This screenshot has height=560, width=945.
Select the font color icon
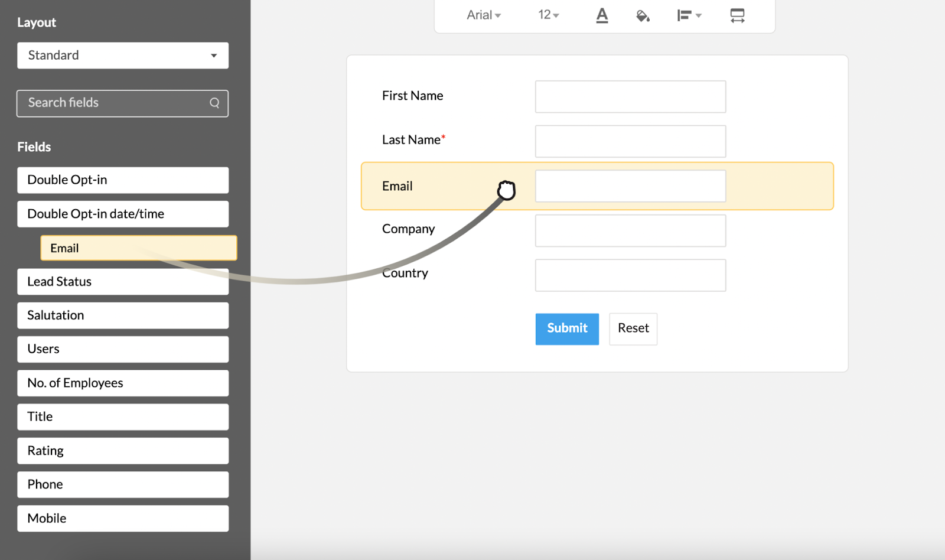tap(601, 15)
